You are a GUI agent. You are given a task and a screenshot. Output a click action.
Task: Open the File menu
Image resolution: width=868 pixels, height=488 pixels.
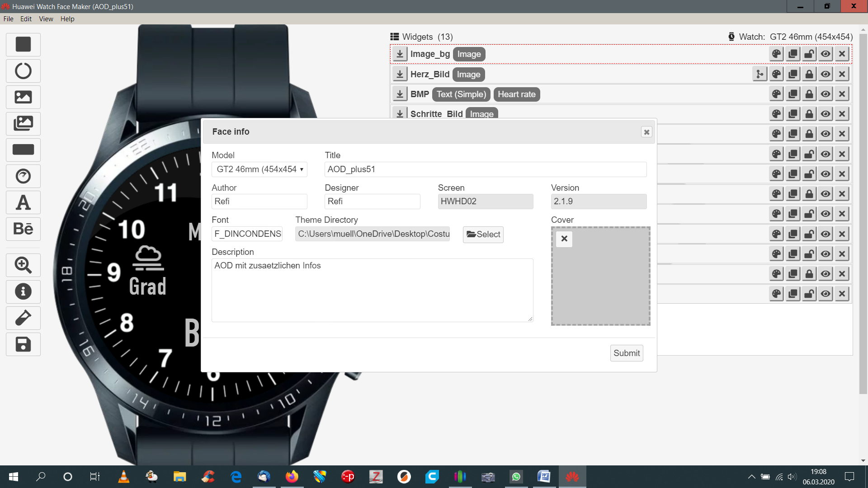pos(8,19)
